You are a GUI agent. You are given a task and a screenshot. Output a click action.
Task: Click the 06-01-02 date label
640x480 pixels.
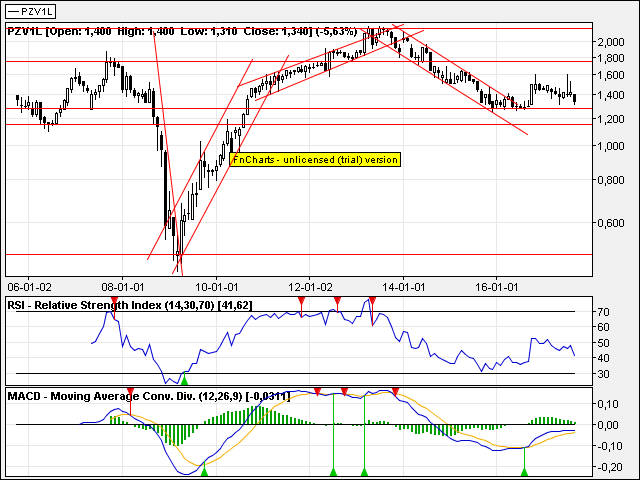[29, 287]
